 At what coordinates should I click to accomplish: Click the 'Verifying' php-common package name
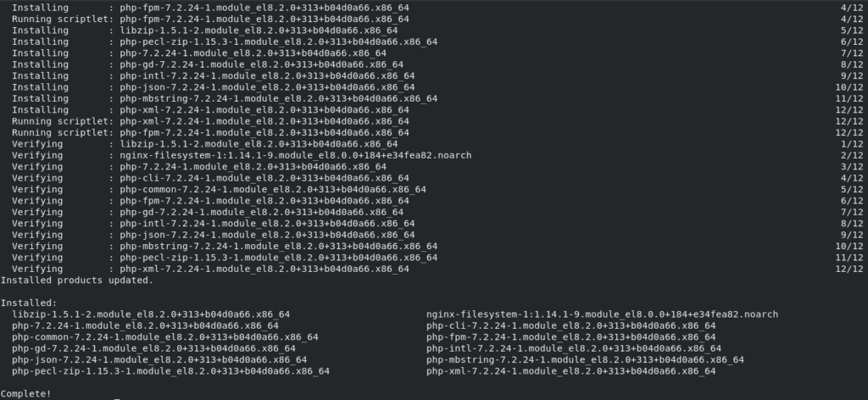273,189
